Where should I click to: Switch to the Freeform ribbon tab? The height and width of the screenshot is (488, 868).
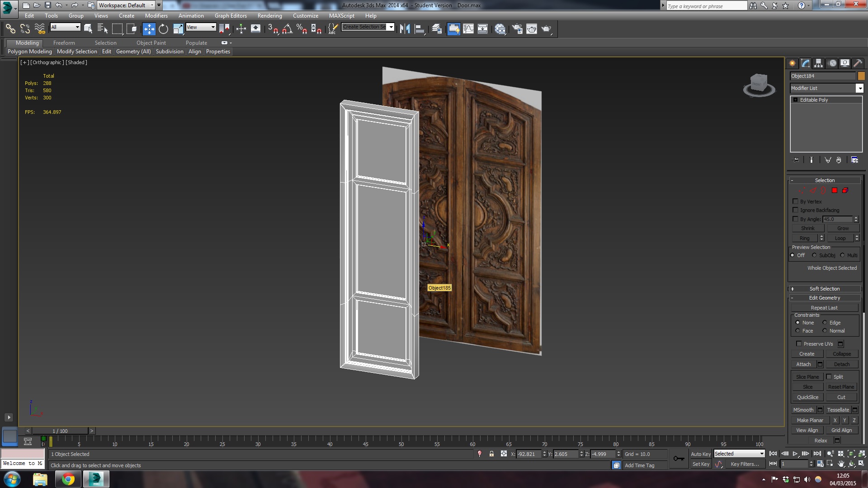pyautogui.click(x=64, y=43)
